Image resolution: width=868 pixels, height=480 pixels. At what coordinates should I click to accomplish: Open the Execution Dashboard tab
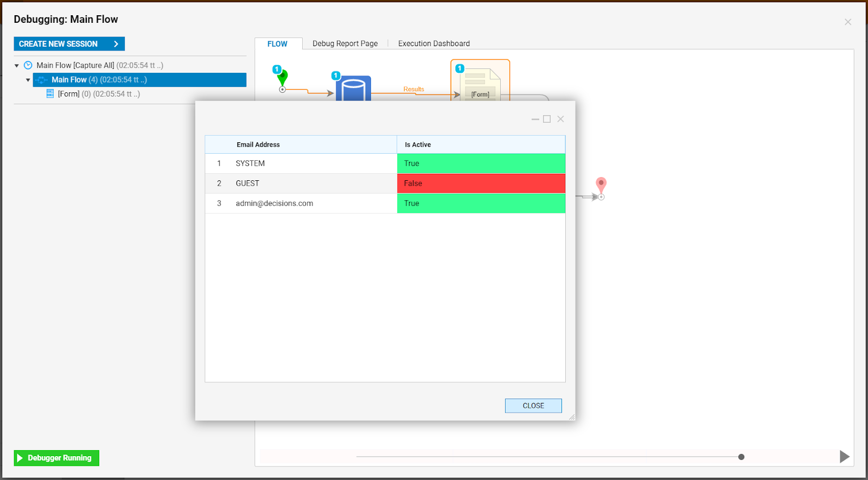point(434,43)
